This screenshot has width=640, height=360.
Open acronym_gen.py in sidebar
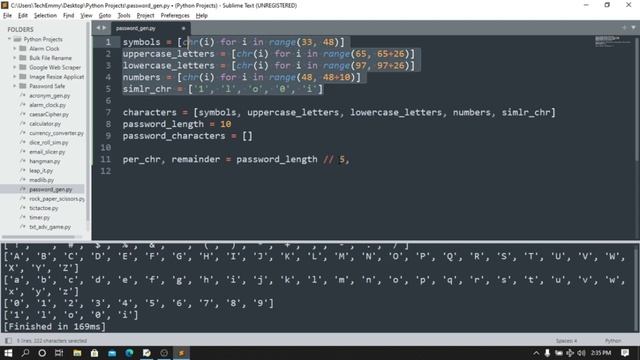[49, 96]
